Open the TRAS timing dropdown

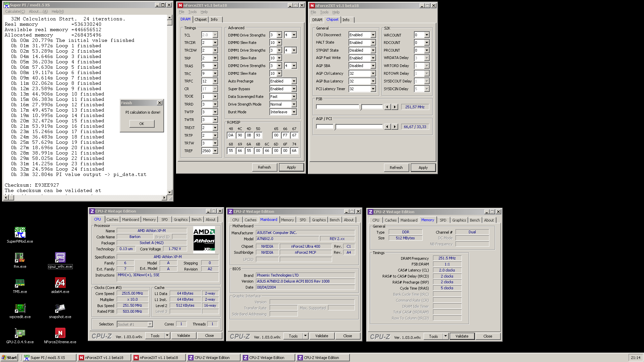[x=215, y=66]
